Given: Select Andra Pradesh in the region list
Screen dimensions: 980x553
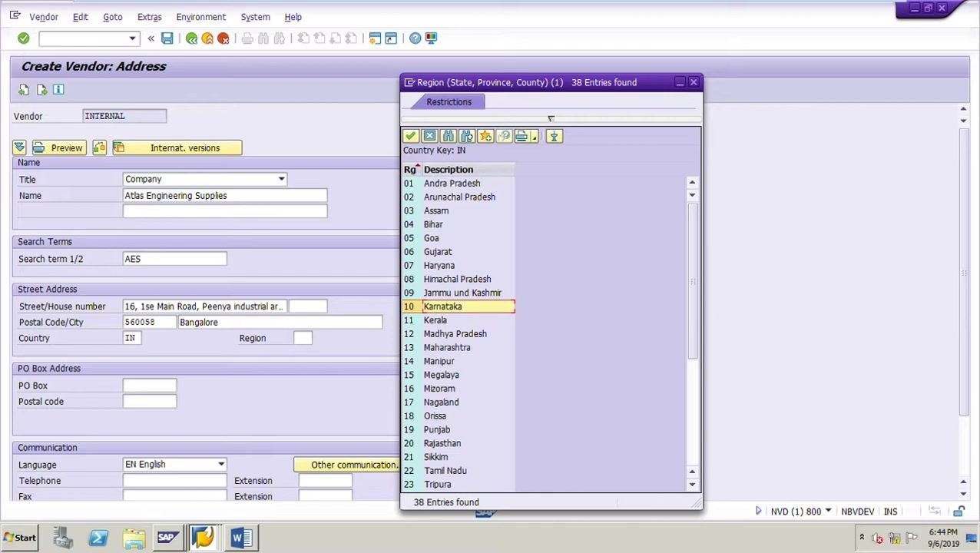Looking at the screenshot, I should (x=452, y=184).
